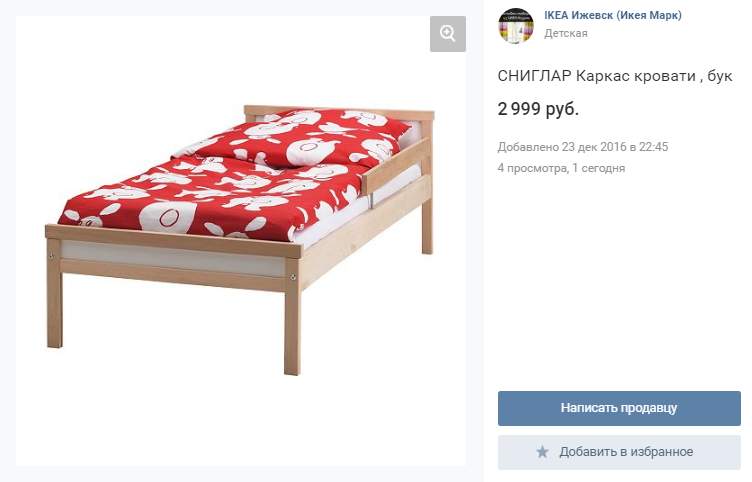
Task: Go to the Детская category
Action: pos(565,33)
